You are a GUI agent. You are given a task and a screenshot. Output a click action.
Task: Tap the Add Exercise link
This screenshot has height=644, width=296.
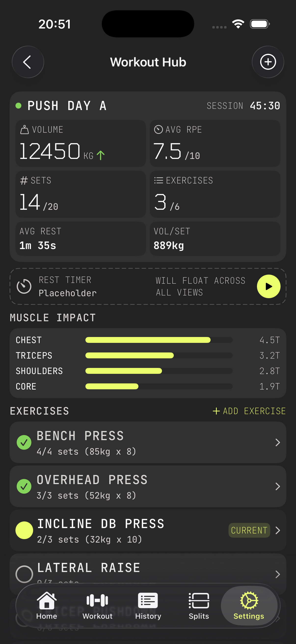pyautogui.click(x=249, y=411)
